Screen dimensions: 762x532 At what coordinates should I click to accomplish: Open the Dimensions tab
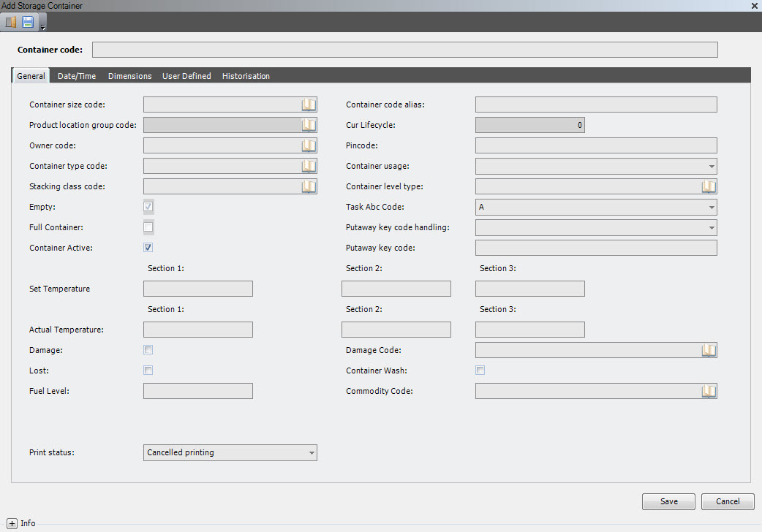pos(129,76)
